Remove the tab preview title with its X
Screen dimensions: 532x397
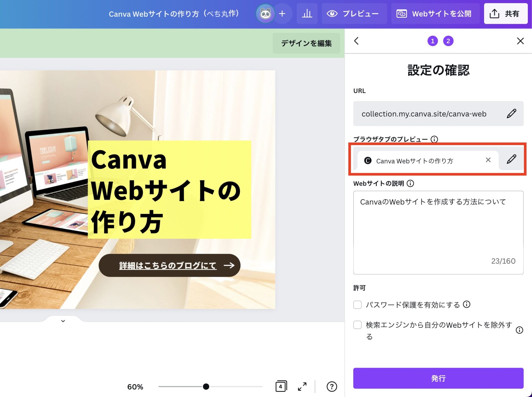488,160
